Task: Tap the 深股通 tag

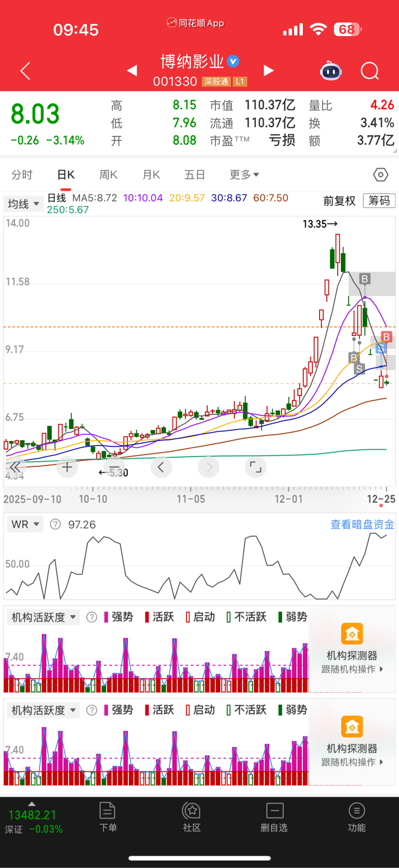Action: pos(216,82)
